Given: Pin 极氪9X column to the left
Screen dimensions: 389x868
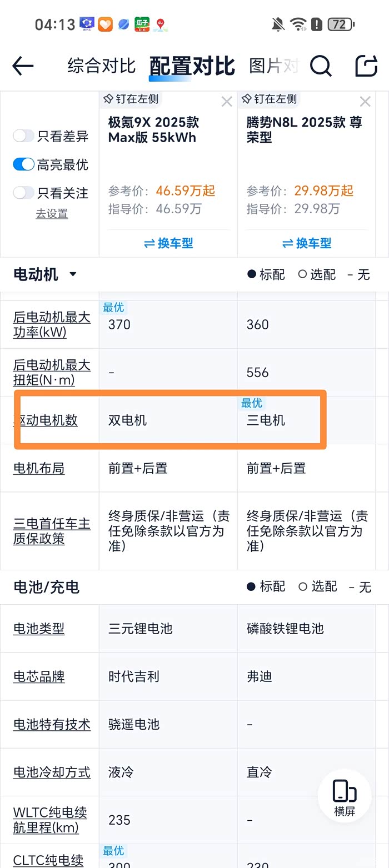Looking at the screenshot, I should tap(131, 99).
